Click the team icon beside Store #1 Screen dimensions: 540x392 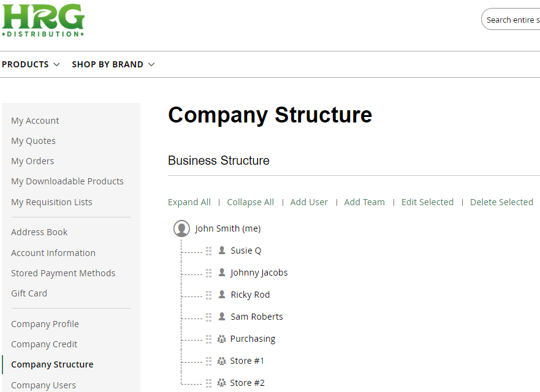point(221,361)
